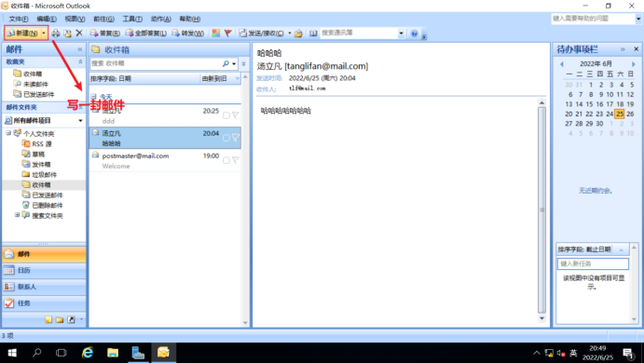Click the address book icon in toolbar
Viewport: 644px width, 363px height.
click(x=313, y=34)
